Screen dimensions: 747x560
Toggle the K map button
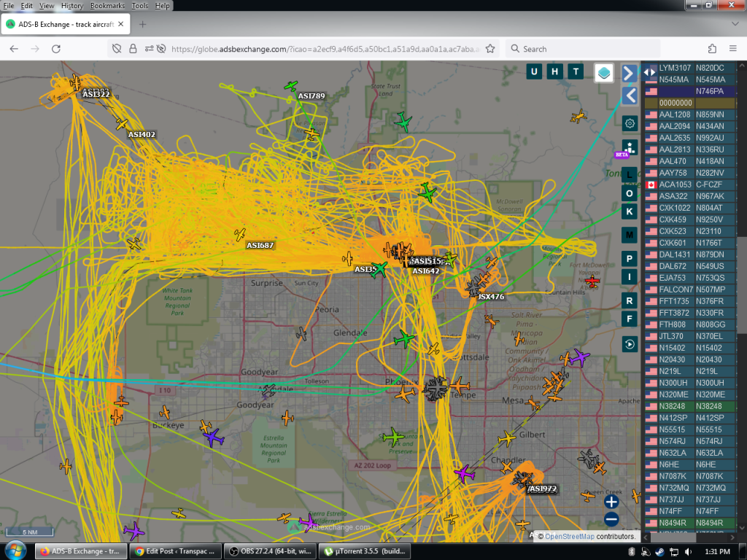[x=630, y=211]
